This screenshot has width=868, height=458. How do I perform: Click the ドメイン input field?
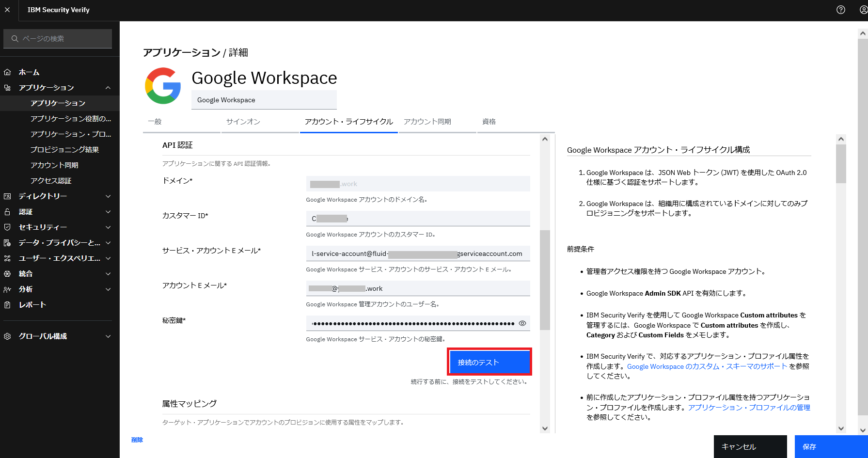click(418, 184)
